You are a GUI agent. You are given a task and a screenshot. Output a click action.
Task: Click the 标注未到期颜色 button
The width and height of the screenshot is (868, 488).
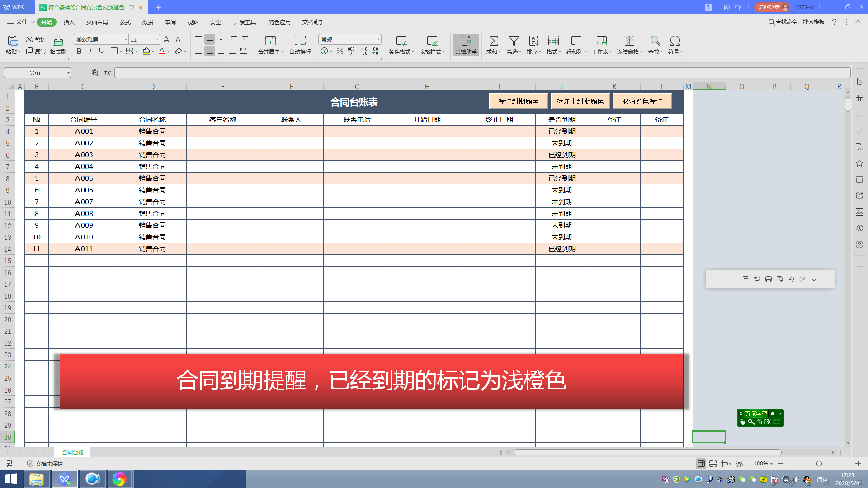(x=580, y=101)
